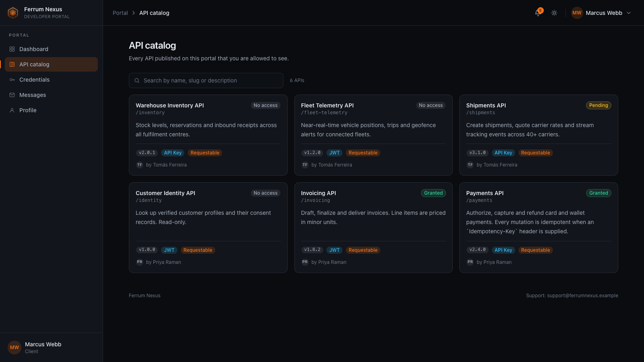Viewport: 644px width, 362px height.
Task: Open Invoicing API card title
Action: 318,193
